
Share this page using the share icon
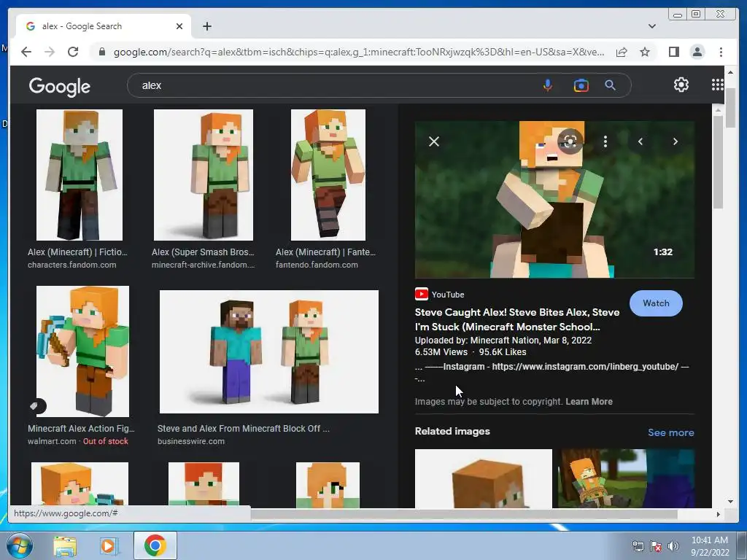click(x=622, y=52)
